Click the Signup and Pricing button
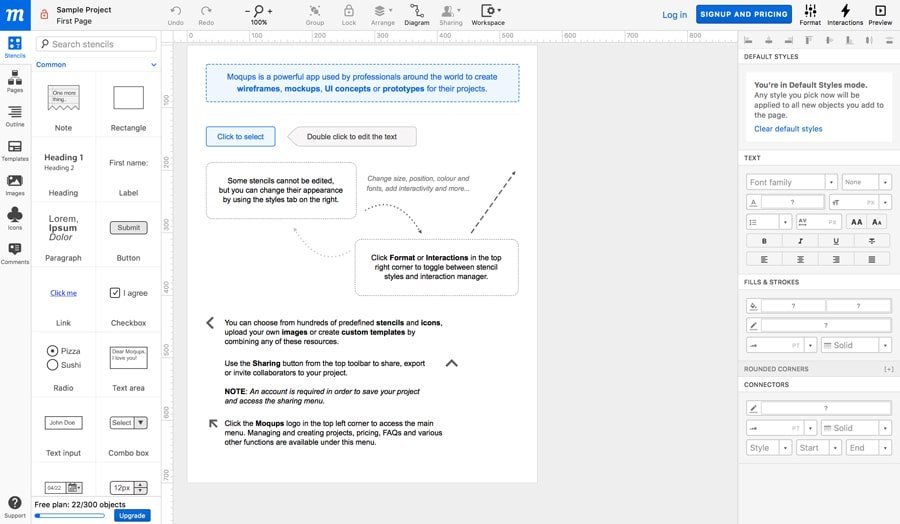This screenshot has height=524, width=900. click(x=744, y=14)
